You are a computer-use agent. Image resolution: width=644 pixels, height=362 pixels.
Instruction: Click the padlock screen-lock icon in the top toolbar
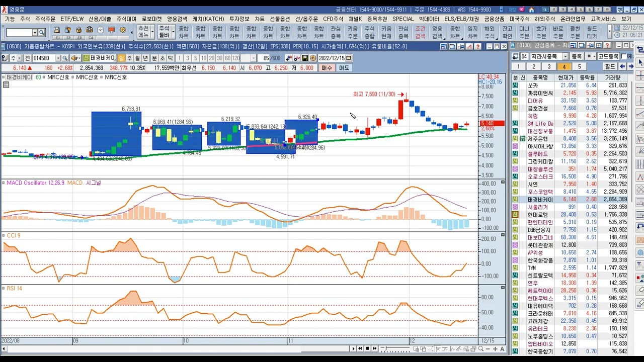tap(79, 30)
